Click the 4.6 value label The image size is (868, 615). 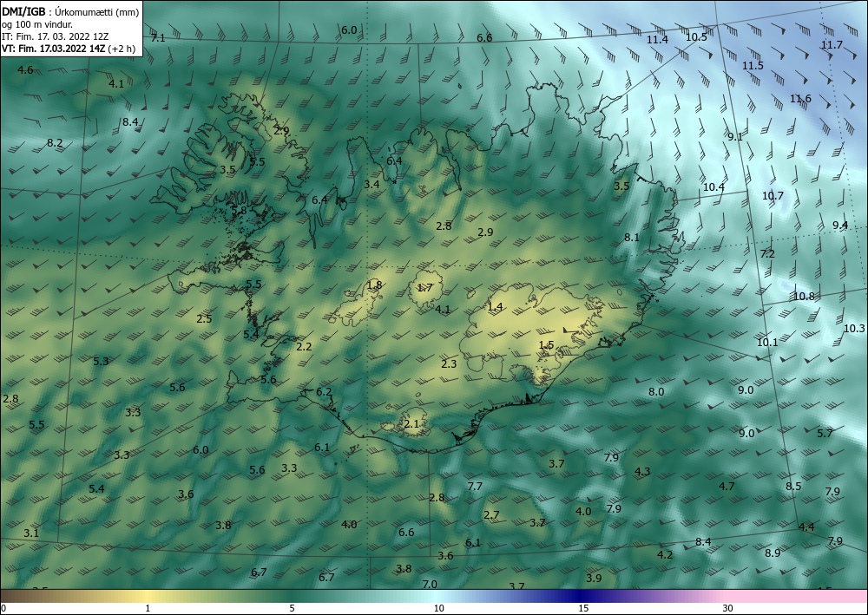25,69
